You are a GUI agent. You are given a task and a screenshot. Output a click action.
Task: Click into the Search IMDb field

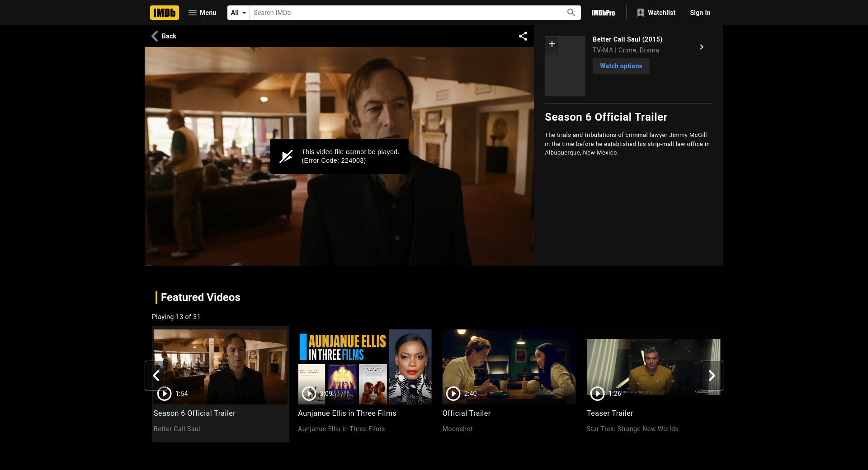407,13
